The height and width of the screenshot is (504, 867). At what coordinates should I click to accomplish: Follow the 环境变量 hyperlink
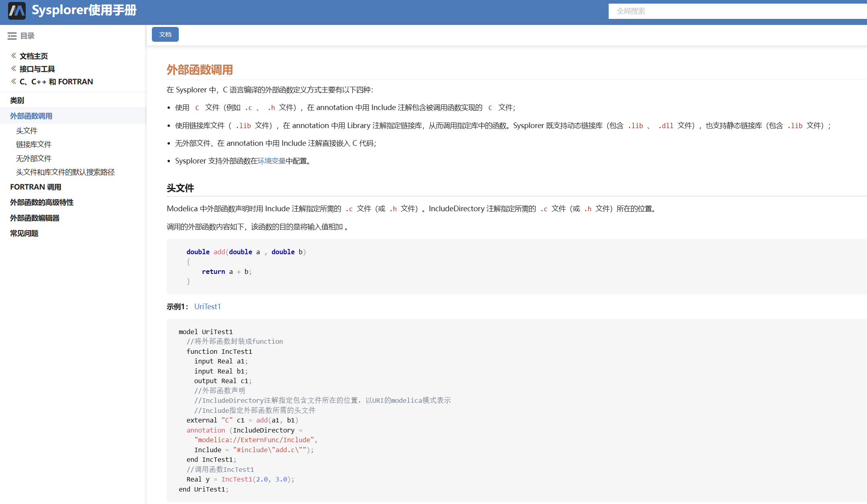272,161
